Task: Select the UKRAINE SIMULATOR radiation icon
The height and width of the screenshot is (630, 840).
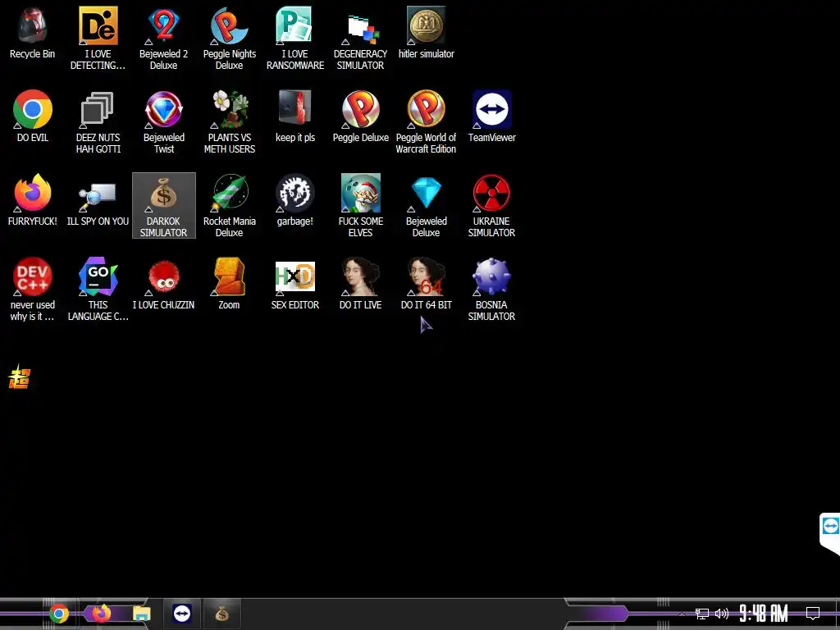Action: click(x=492, y=206)
